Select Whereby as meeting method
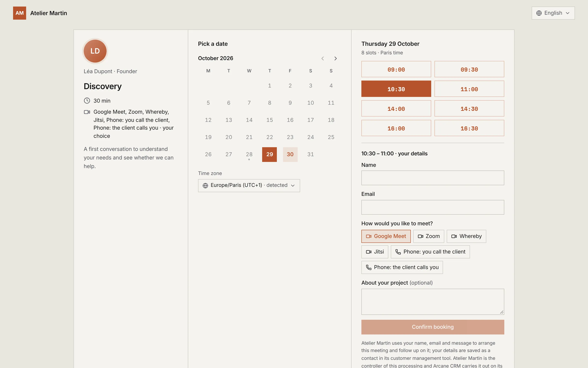Image resolution: width=588 pixels, height=368 pixels. point(466,236)
